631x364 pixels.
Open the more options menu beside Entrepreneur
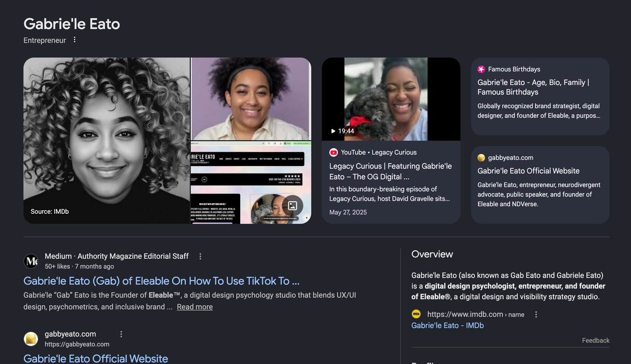click(75, 40)
